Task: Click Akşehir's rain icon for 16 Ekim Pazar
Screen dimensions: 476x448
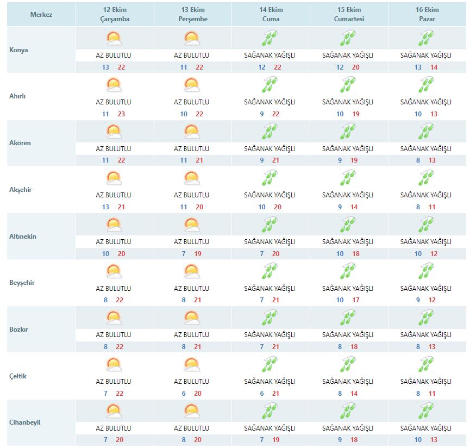Action: [426, 178]
